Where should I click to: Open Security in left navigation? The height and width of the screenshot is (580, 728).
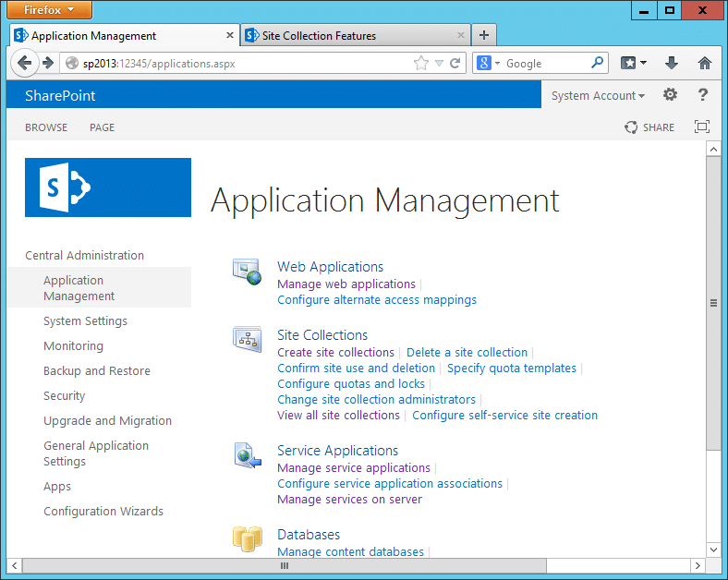(x=65, y=396)
